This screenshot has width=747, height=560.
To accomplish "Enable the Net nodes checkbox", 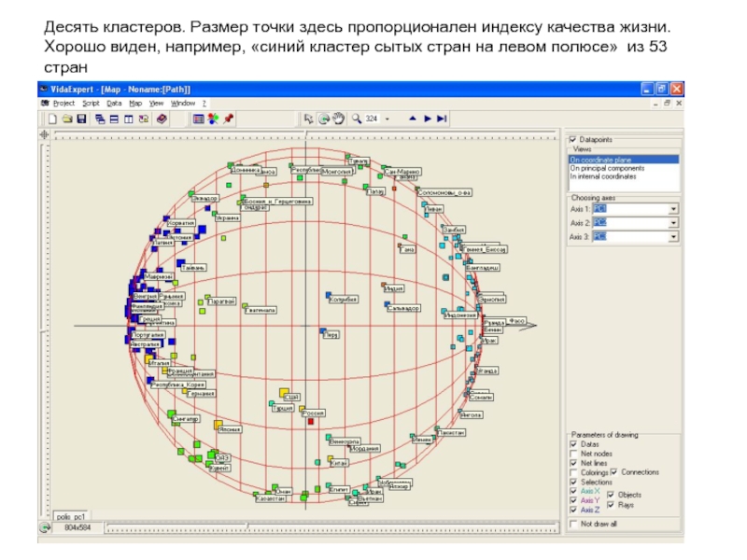I will tap(573, 454).
